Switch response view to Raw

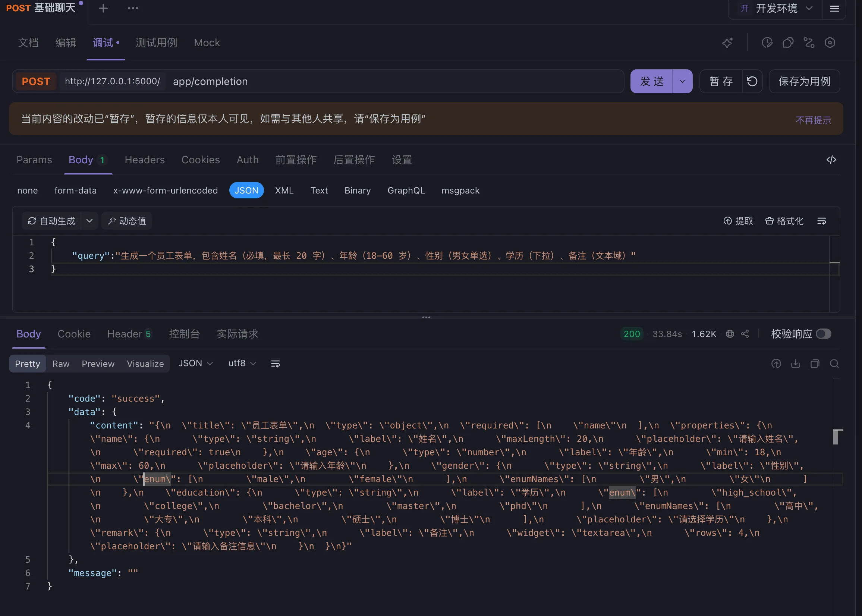[x=61, y=364]
